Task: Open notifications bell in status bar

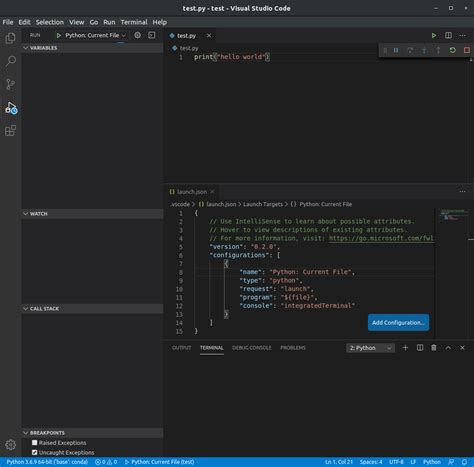Action: 464,462
